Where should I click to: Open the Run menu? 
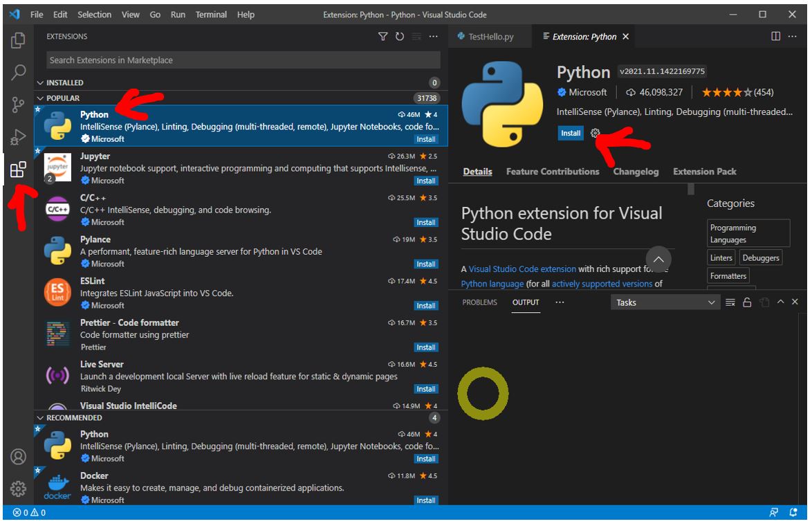tap(178, 15)
